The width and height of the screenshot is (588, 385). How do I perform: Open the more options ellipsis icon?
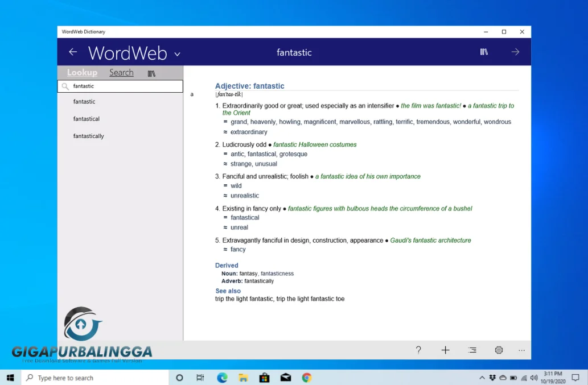521,350
